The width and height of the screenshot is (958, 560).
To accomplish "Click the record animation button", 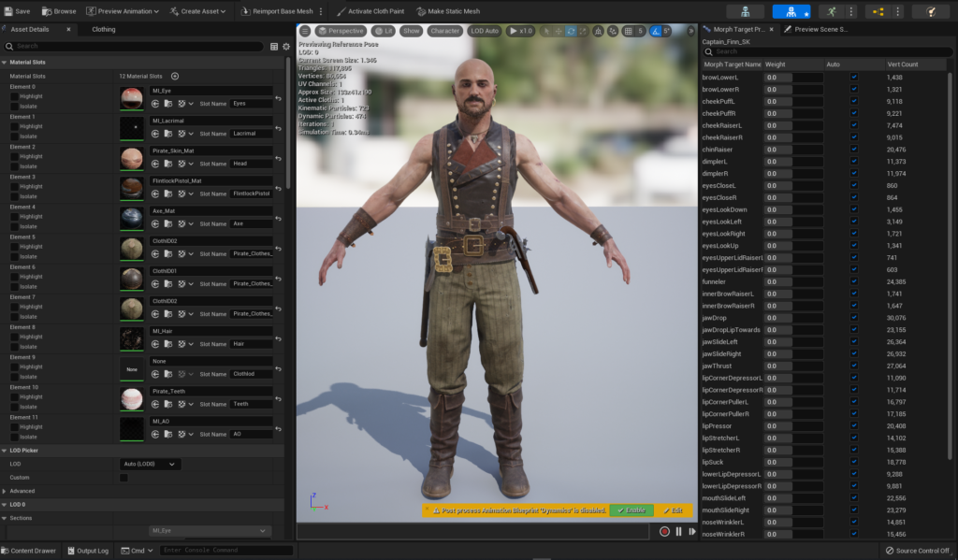I will point(664,531).
